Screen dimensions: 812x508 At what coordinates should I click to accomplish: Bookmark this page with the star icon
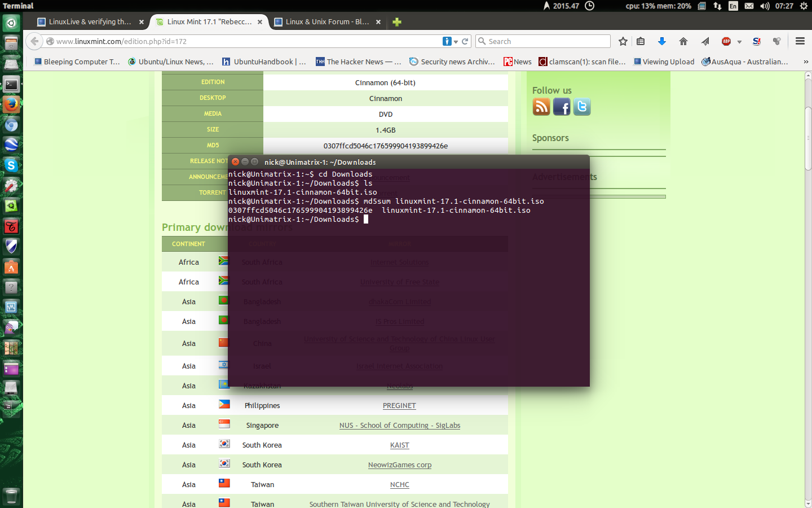tap(623, 41)
